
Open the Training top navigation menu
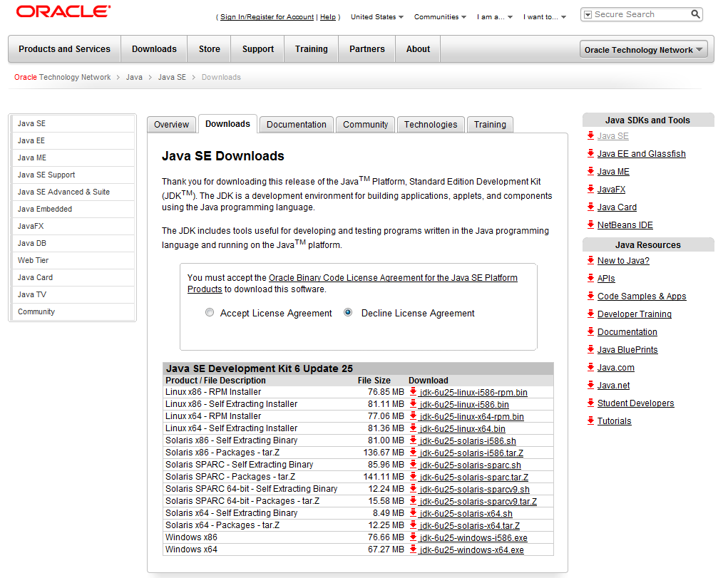(311, 48)
